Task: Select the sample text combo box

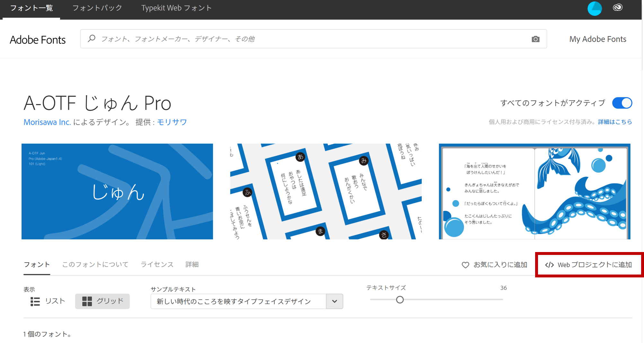Action: tap(247, 301)
